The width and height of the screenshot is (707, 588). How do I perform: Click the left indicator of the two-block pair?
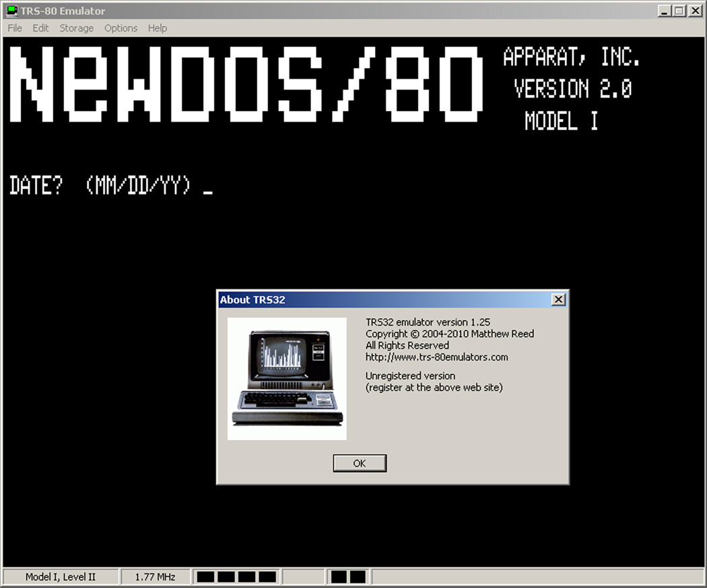coord(339,577)
